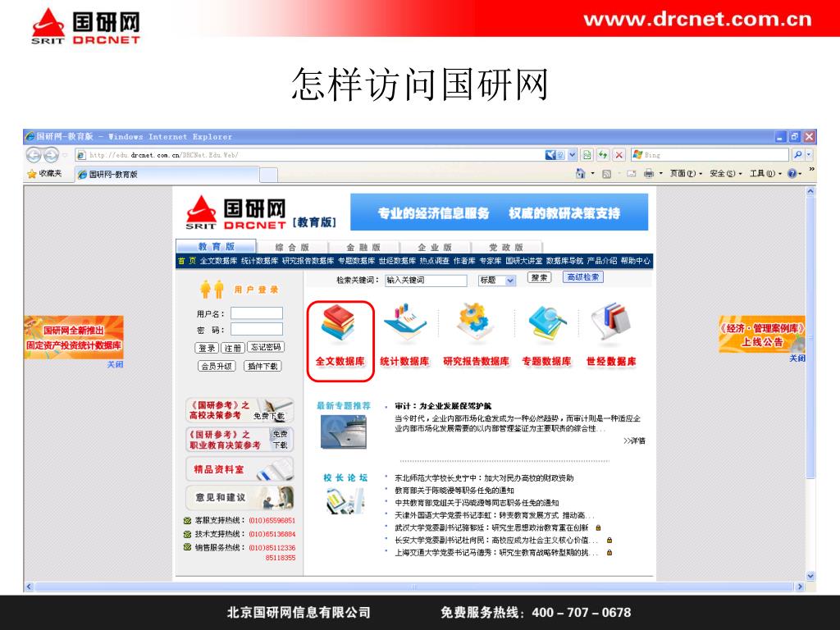
Task: Click the >>详情 link
Action: click(634, 441)
